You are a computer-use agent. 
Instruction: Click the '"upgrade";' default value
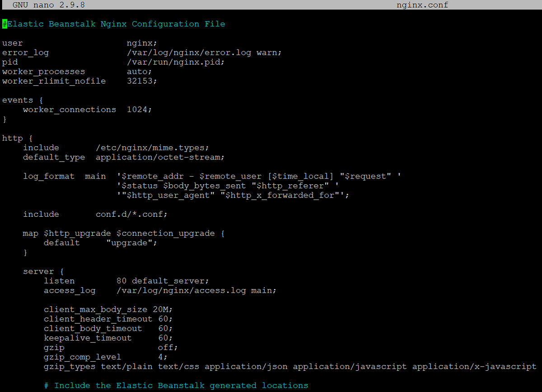click(131, 243)
